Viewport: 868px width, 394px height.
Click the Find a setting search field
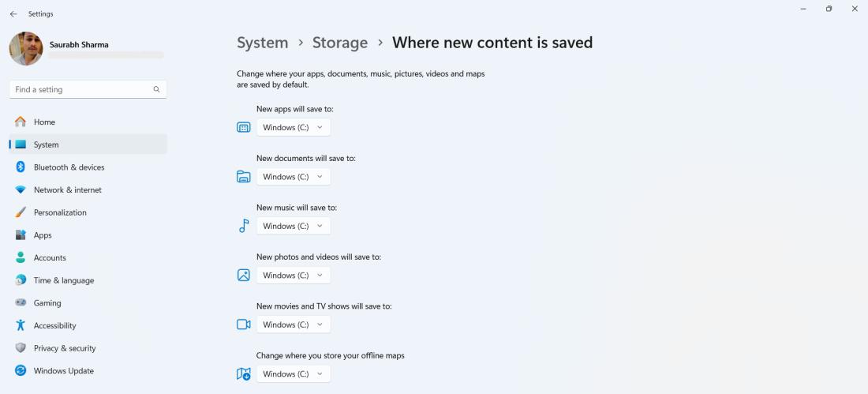pos(88,89)
